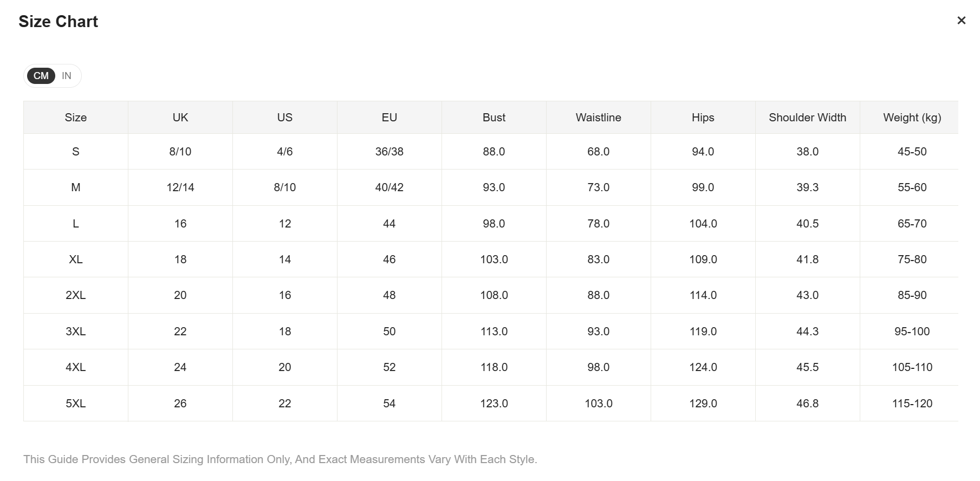Click the Waistline column header
This screenshot has height=481, width=980.
pos(598,118)
